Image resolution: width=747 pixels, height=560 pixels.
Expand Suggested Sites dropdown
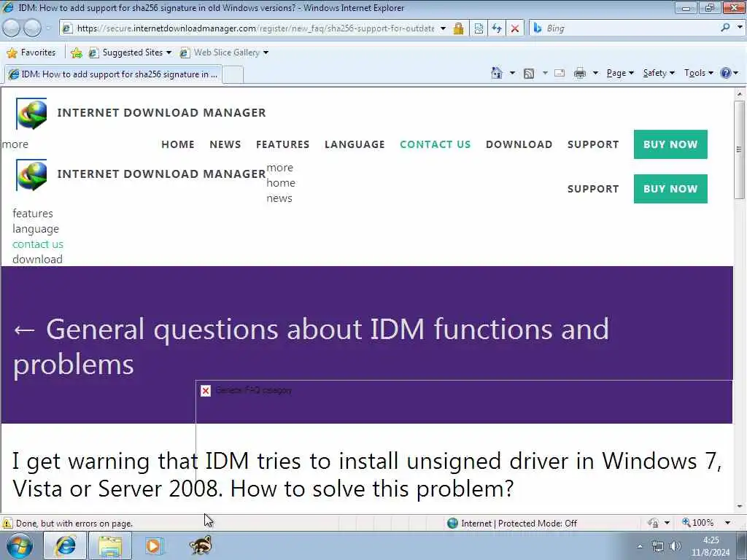[169, 52]
